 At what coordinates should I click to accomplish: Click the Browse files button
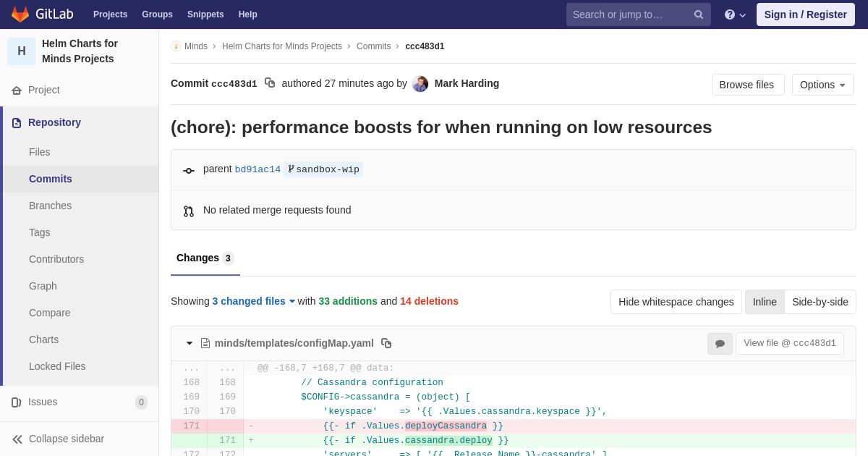(x=746, y=85)
